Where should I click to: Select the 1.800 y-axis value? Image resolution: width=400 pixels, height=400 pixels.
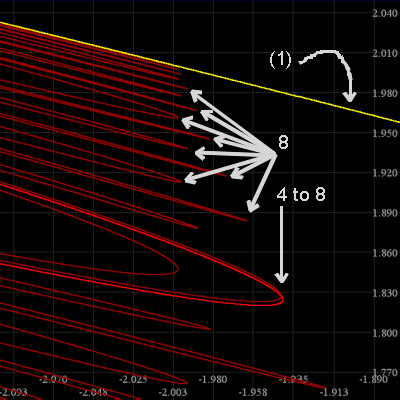click(x=385, y=333)
